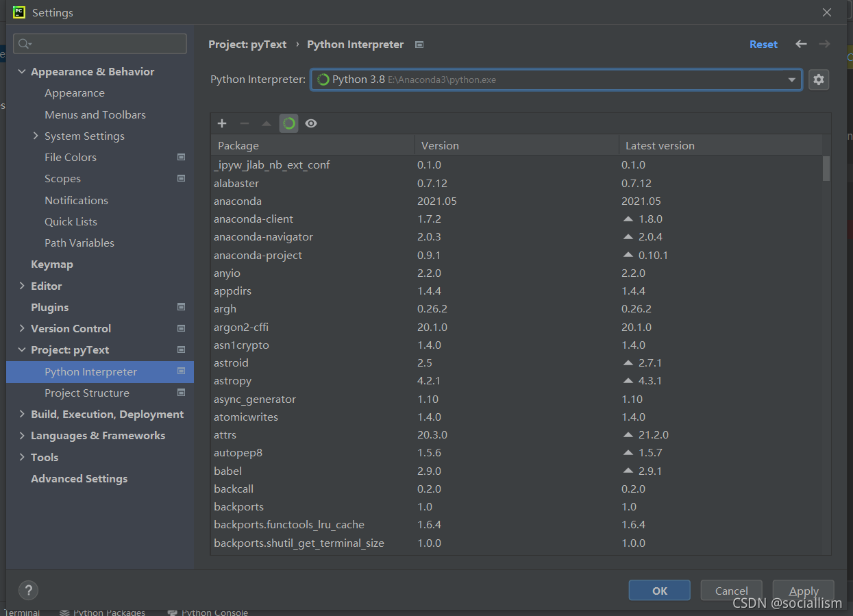Viewport: 853px width, 616px height.
Task: Select the asn1crypto package row
Action: (517, 345)
